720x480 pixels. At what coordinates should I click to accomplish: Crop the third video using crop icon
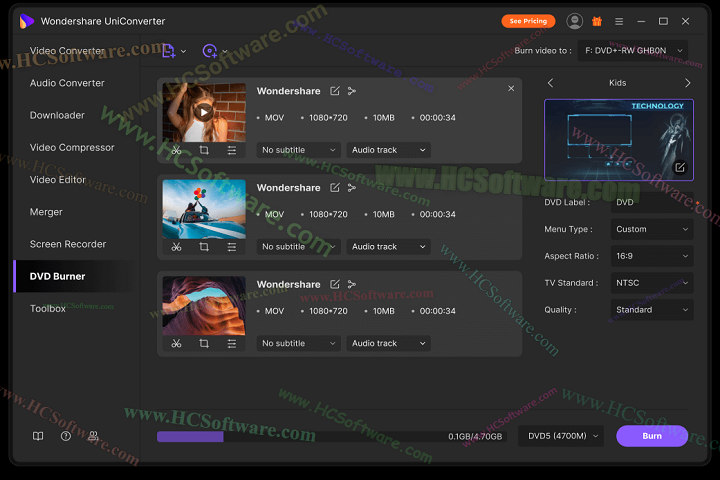click(204, 344)
